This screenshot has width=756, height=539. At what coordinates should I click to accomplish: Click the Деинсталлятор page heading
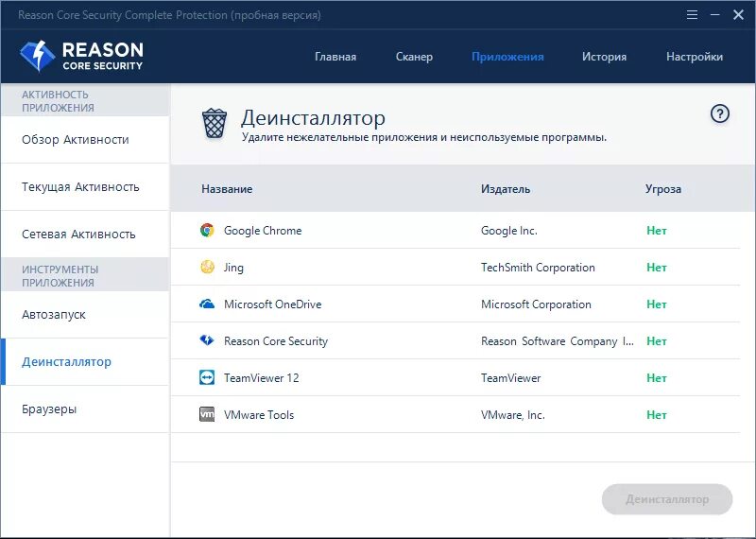pos(313,118)
